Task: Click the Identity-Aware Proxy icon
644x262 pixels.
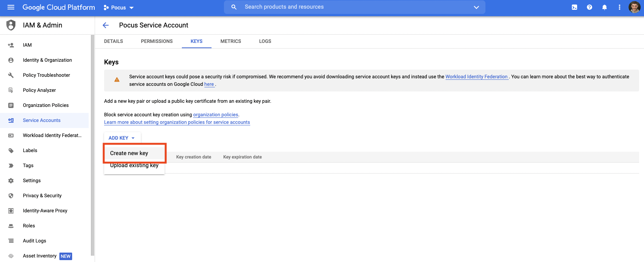Action: [x=11, y=211]
